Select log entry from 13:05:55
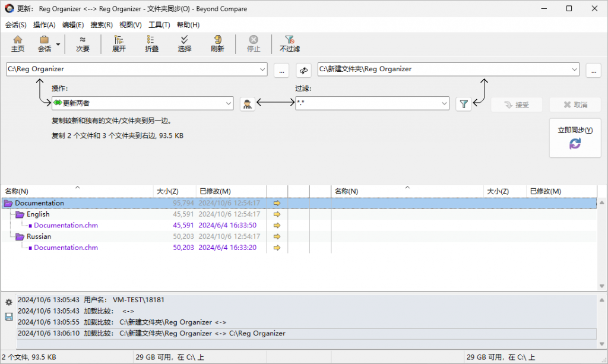Viewport: 608px width, 364px height. (306, 322)
